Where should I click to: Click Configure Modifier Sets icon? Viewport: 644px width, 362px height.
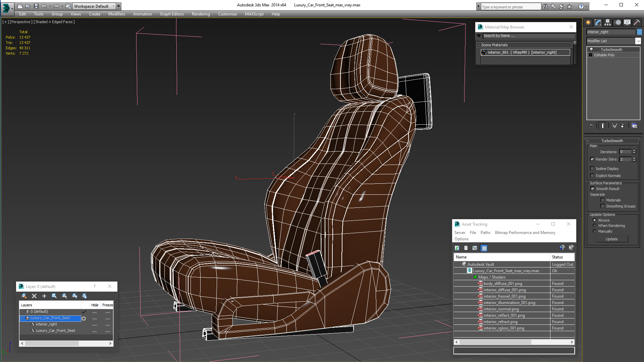[634, 126]
